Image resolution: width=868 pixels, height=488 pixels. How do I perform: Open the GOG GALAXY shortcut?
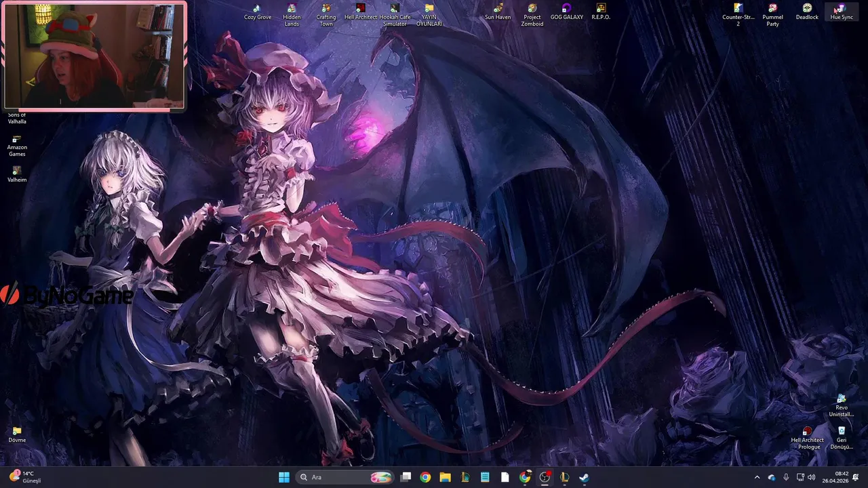click(x=566, y=12)
